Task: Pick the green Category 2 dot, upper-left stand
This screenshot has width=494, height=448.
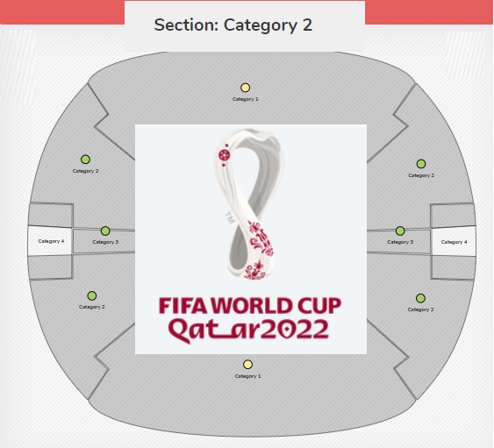Action: pos(85,160)
